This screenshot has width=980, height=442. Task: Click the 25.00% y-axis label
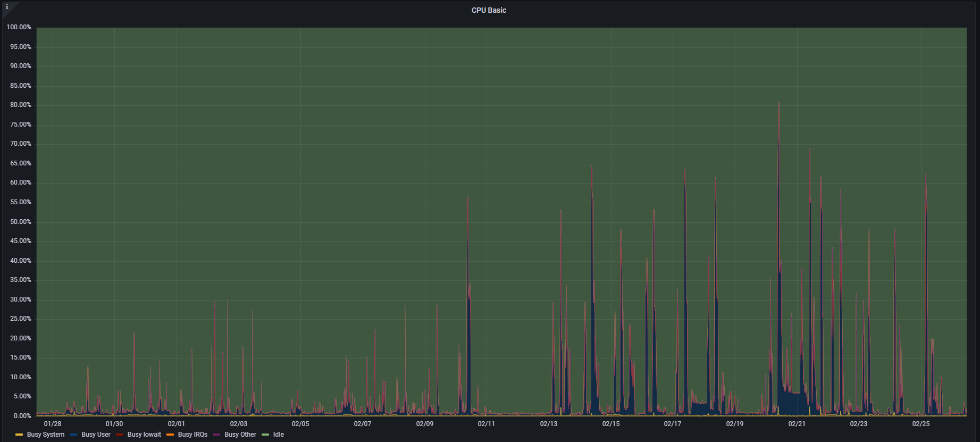point(21,319)
